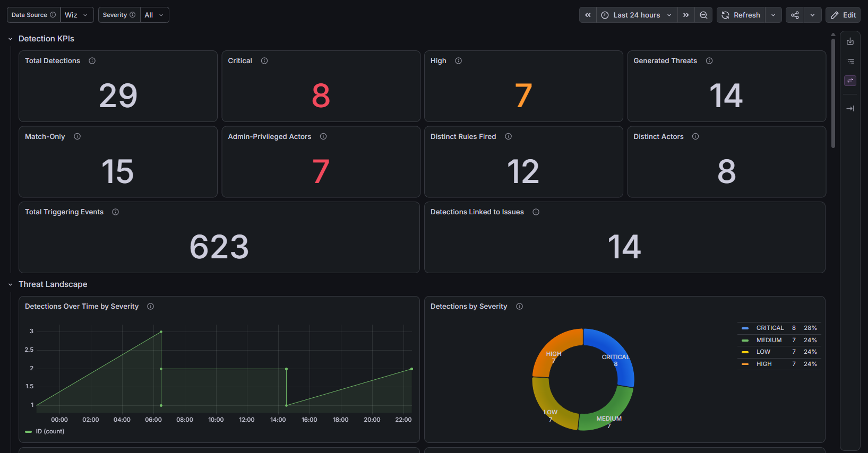The image size is (868, 453).
Task: Show info icon beside Critical panel title
Action: (264, 61)
